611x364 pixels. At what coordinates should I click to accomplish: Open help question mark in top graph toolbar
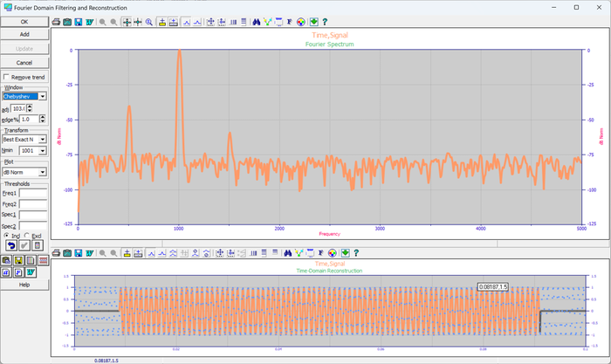(x=325, y=22)
